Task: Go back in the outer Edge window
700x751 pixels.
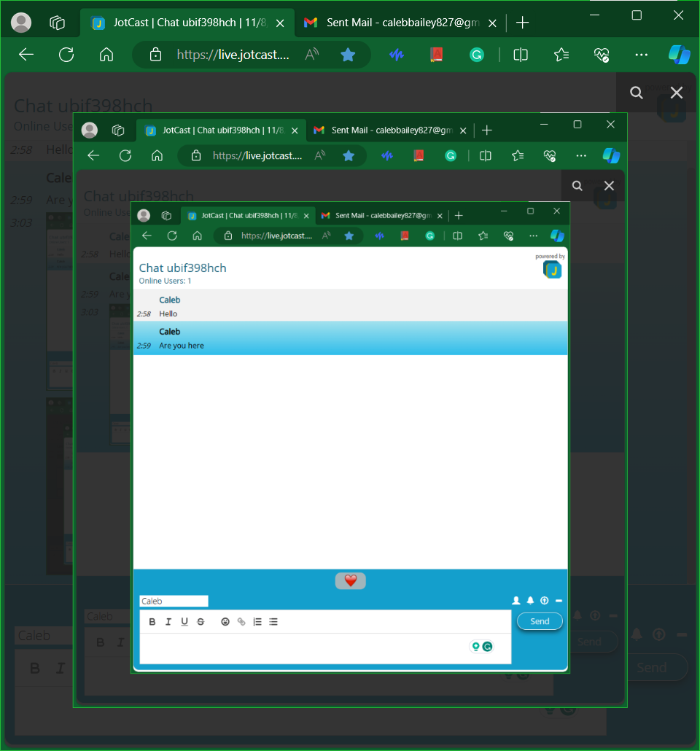Action: (x=26, y=55)
